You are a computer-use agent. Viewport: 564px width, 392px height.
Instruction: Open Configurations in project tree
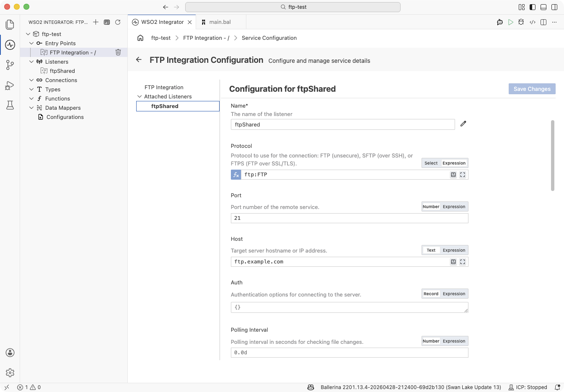[65, 117]
